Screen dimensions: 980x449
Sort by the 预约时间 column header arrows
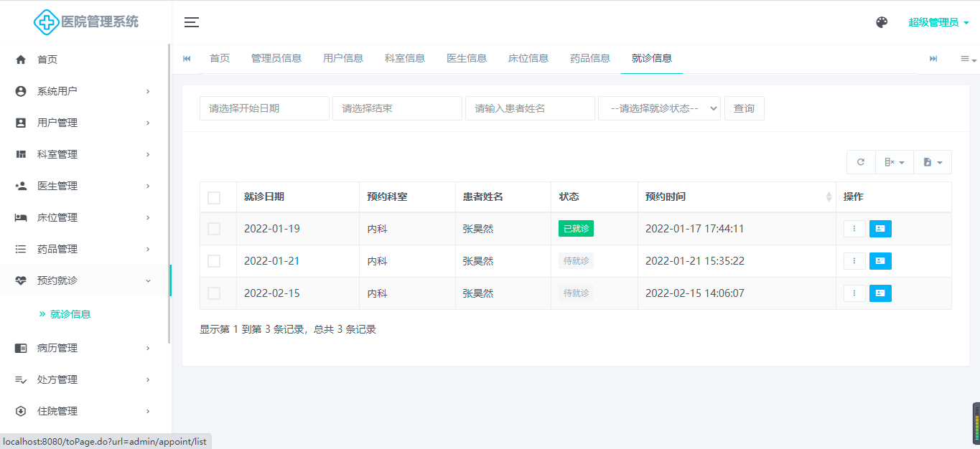[829, 197]
